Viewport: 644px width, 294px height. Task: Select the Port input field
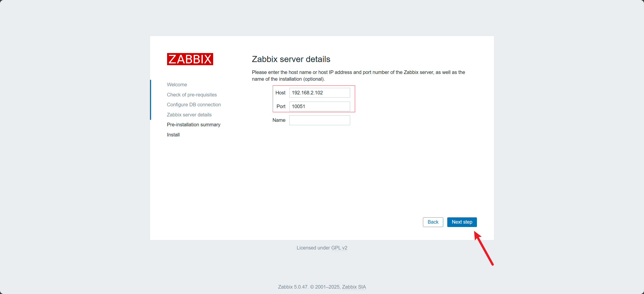point(320,107)
